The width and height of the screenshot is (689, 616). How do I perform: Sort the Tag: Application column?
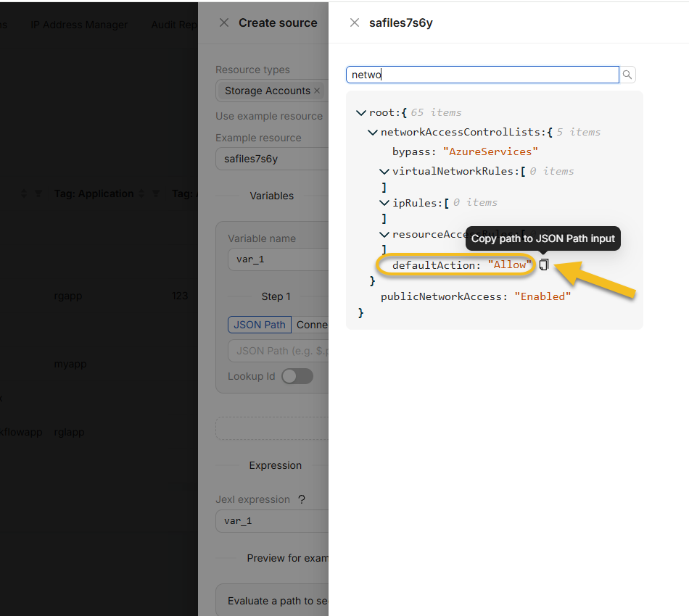141,193
